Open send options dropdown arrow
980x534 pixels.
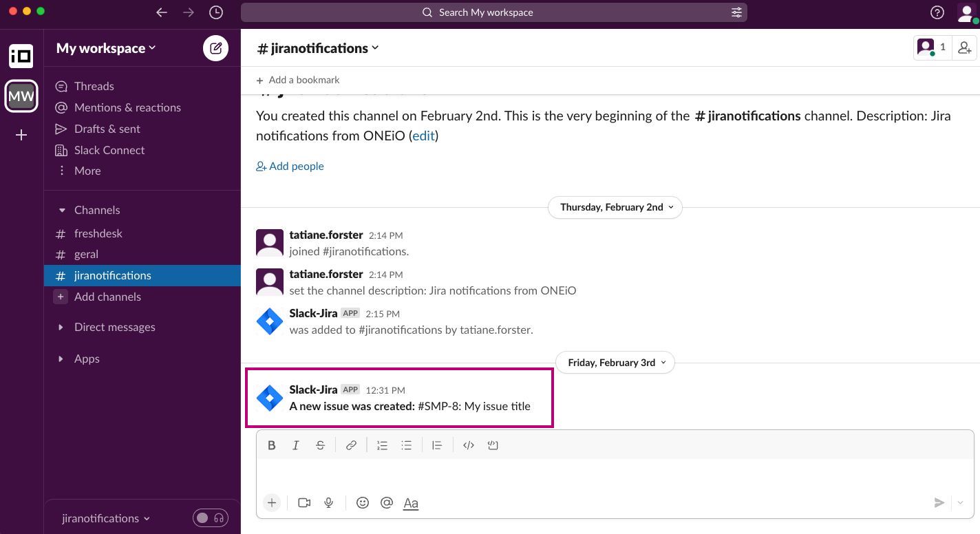click(x=961, y=503)
